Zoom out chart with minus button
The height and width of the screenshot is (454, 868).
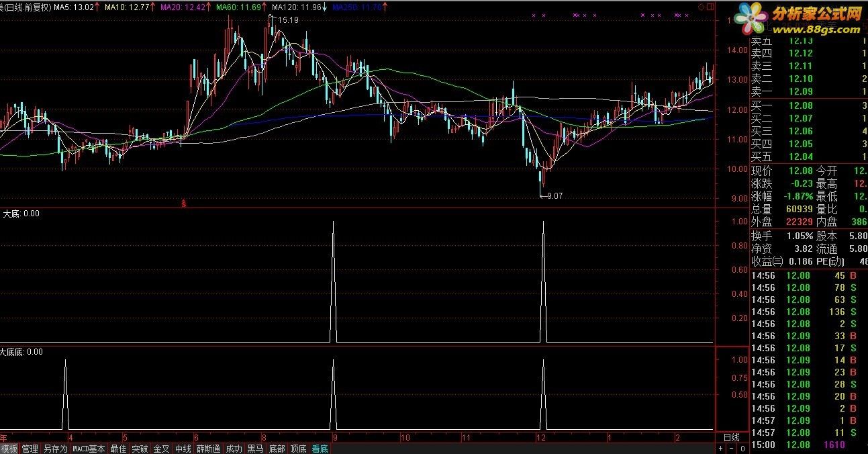pos(730,448)
